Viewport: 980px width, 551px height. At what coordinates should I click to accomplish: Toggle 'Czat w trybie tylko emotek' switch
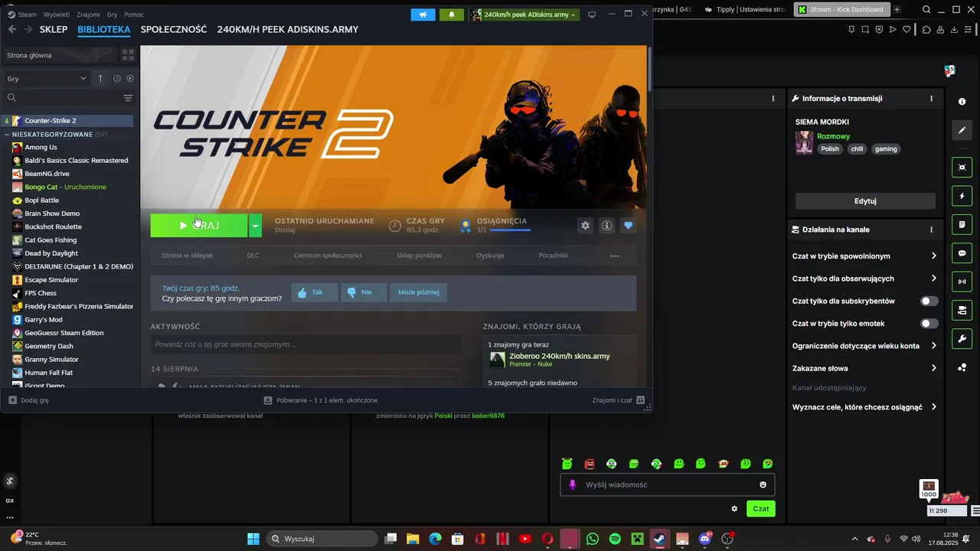pyautogui.click(x=929, y=324)
